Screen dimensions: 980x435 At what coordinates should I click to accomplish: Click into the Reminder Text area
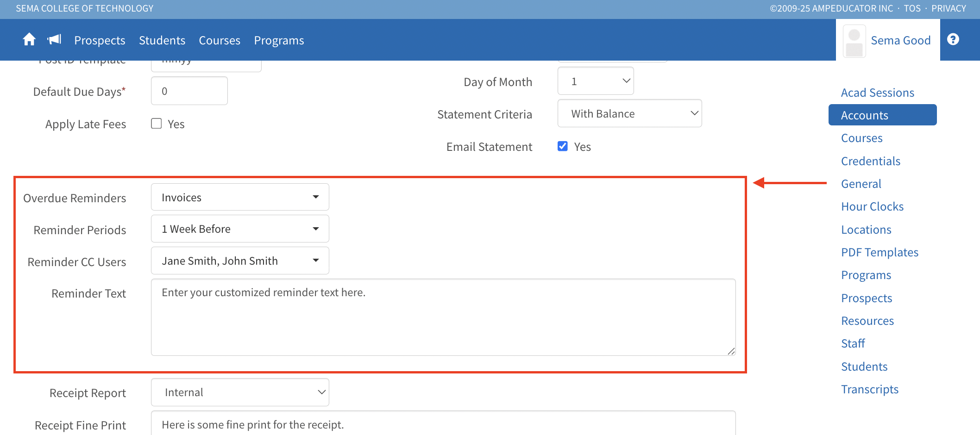tap(443, 317)
